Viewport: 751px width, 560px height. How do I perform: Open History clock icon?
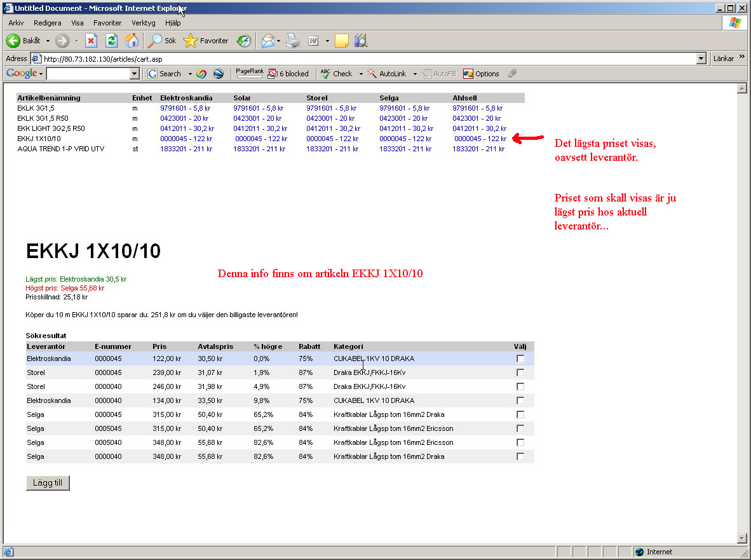pyautogui.click(x=244, y=41)
